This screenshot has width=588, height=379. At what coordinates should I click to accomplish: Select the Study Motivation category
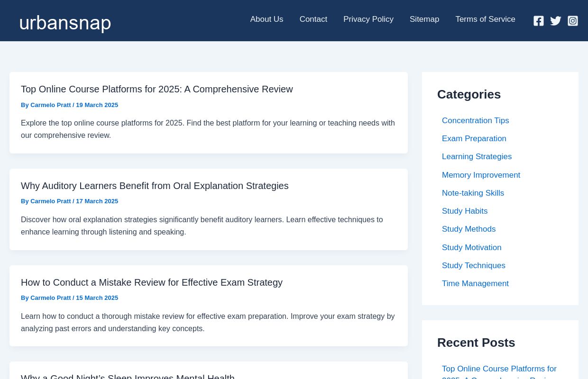click(x=471, y=247)
